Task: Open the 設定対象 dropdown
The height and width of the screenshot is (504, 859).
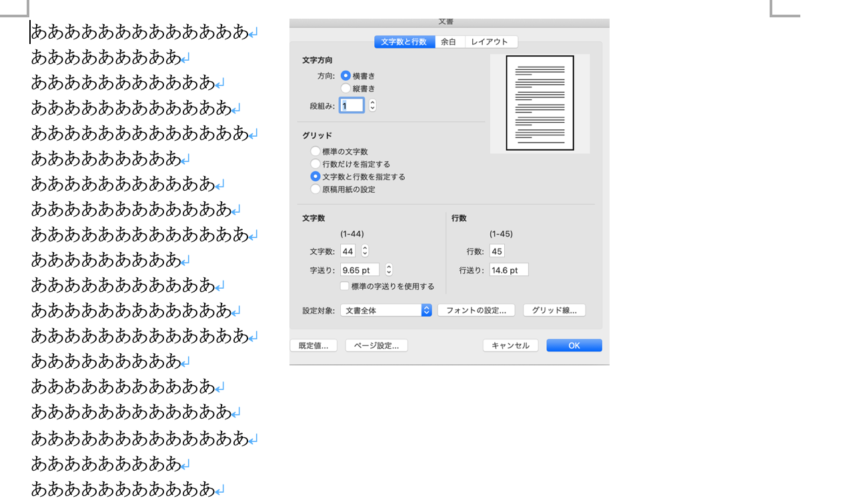Action: click(386, 310)
